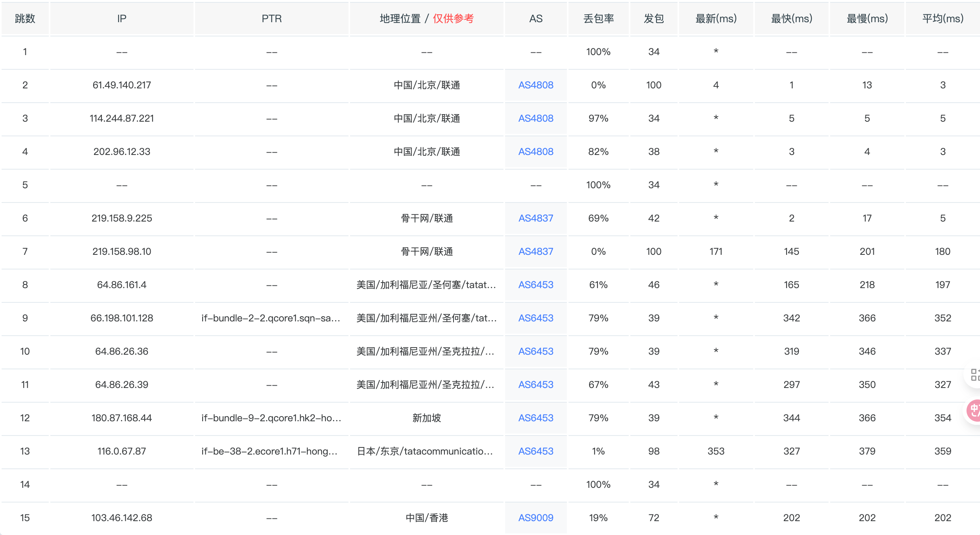Image resolution: width=980 pixels, height=535 pixels.
Task: Select the 66.198.101.128 IP cell
Action: click(122, 318)
